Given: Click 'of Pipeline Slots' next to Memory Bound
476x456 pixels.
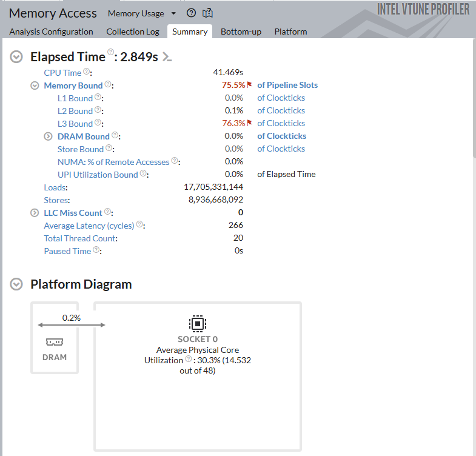Looking at the screenshot, I should tap(287, 85).
